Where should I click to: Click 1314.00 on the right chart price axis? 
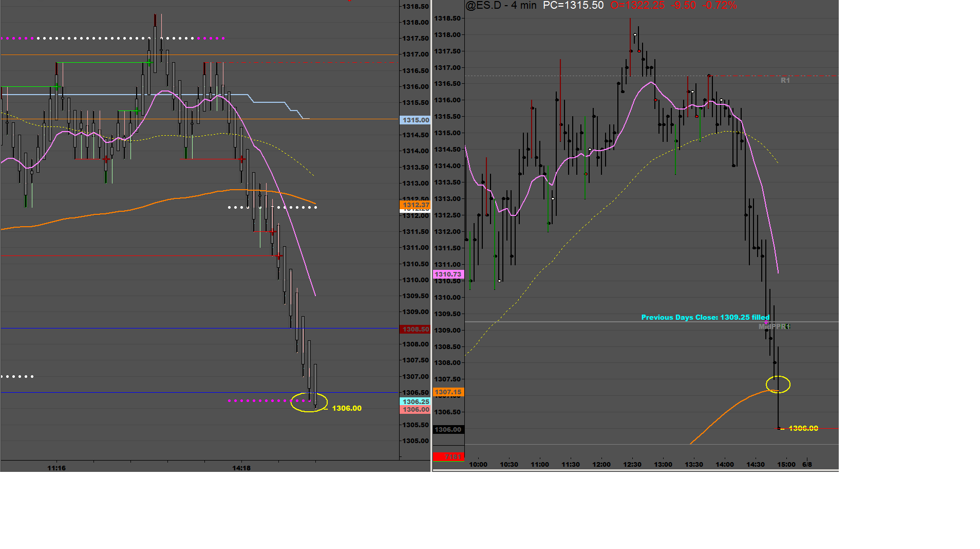(448, 166)
